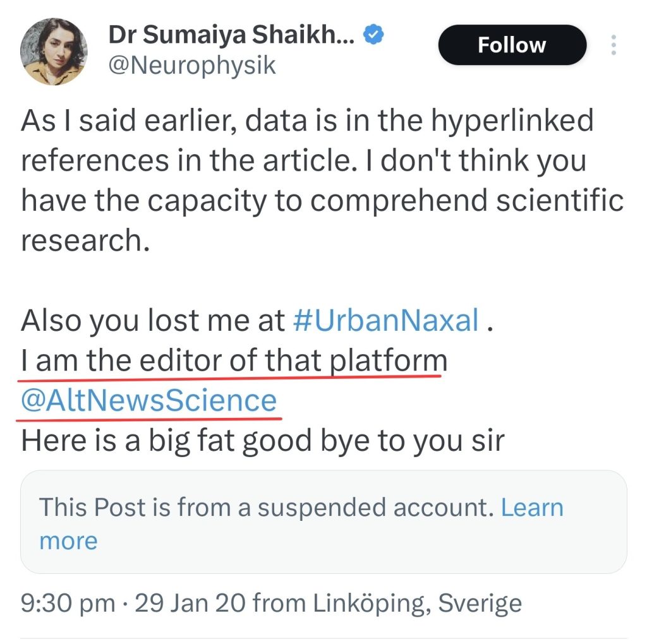Click Learn more about the suspended account
The width and height of the screenshot is (647, 644).
click(531, 508)
